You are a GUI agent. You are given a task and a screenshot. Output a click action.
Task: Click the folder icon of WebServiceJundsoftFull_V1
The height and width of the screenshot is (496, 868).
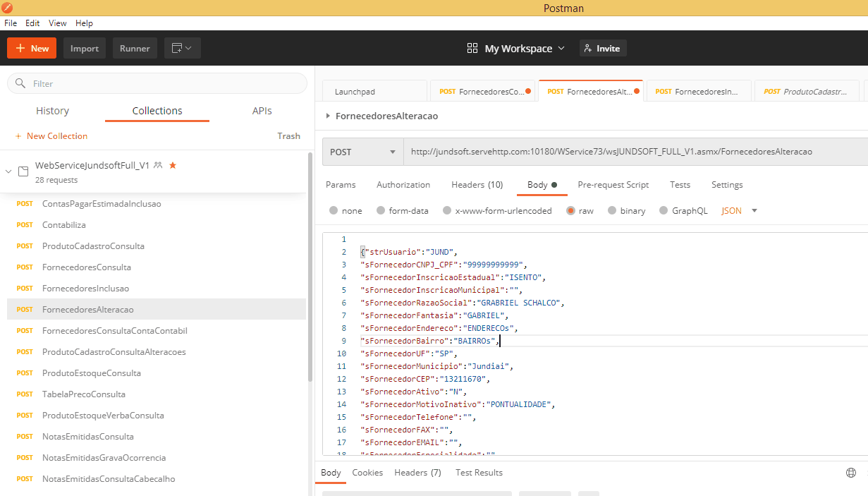(x=23, y=171)
